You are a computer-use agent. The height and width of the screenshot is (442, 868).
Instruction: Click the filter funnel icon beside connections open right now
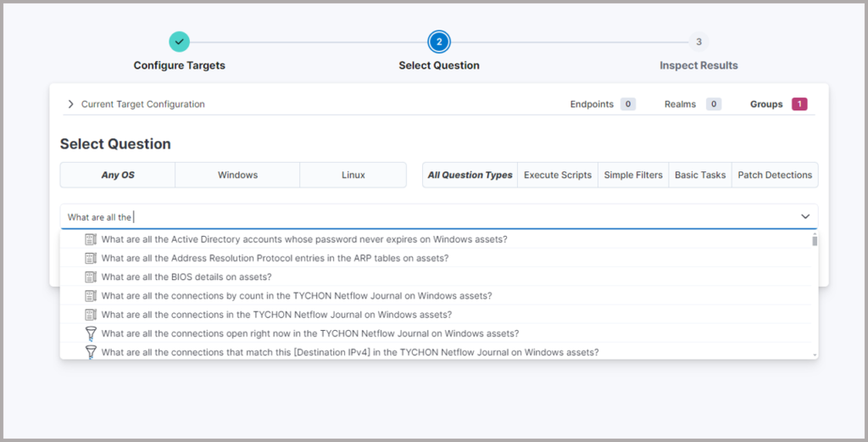point(91,333)
